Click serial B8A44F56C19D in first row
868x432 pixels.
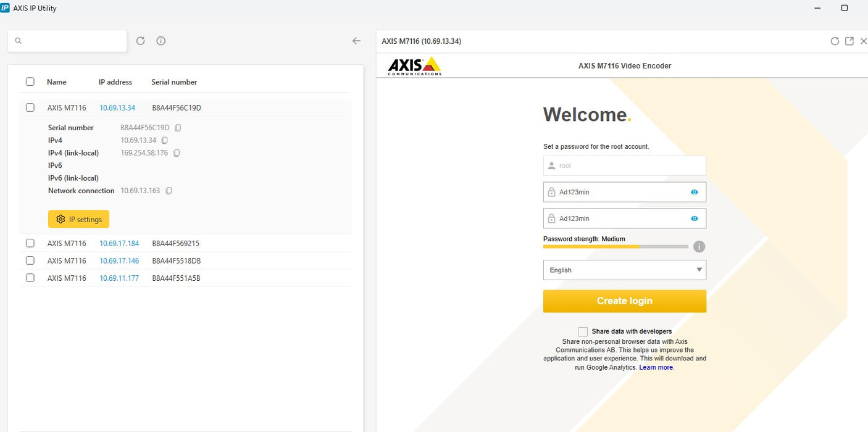pos(177,107)
